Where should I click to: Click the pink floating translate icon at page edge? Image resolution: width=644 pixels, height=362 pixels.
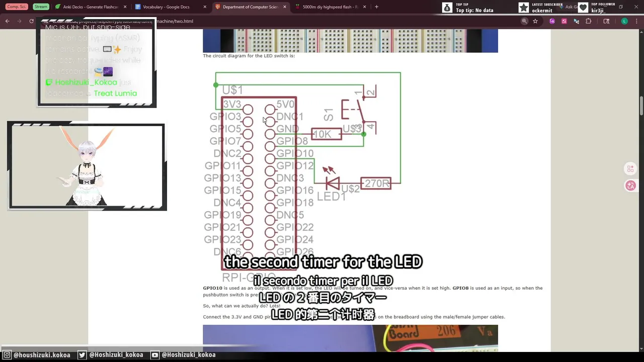coord(630,186)
